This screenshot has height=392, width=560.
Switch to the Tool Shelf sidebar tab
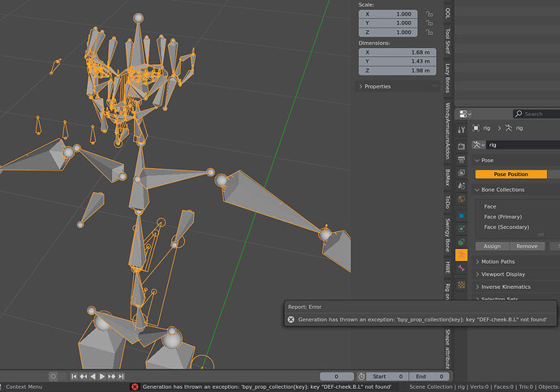[447, 41]
